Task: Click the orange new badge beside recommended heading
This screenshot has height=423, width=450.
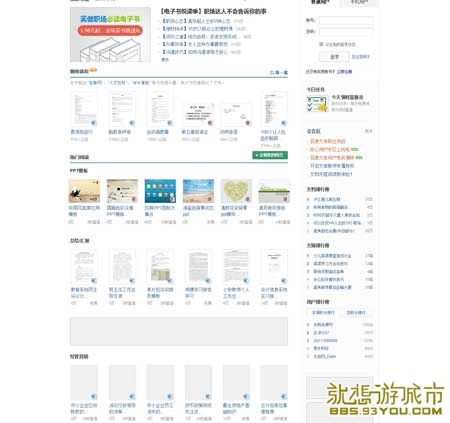Action: click(x=93, y=70)
